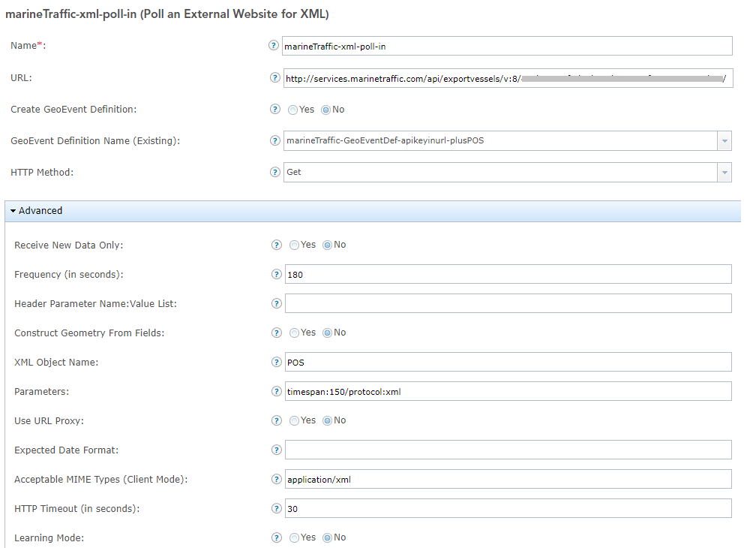Show help for Frequency (in seconds)

click(276, 274)
